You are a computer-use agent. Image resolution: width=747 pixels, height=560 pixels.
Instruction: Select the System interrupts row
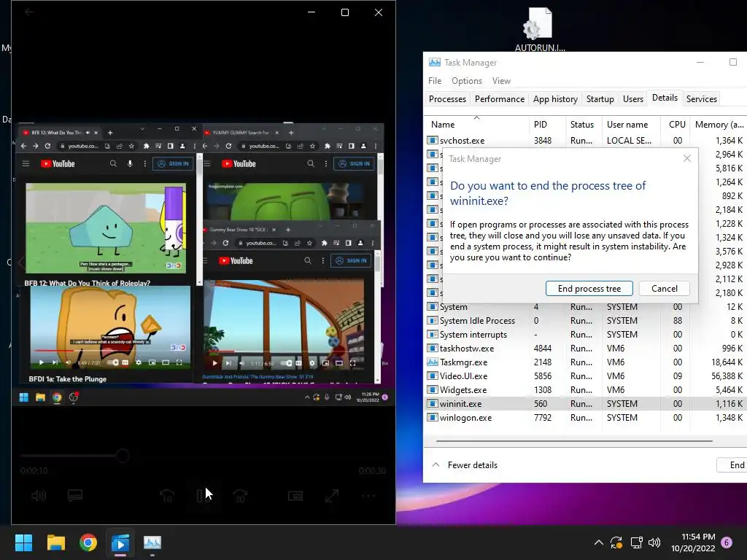(586, 335)
